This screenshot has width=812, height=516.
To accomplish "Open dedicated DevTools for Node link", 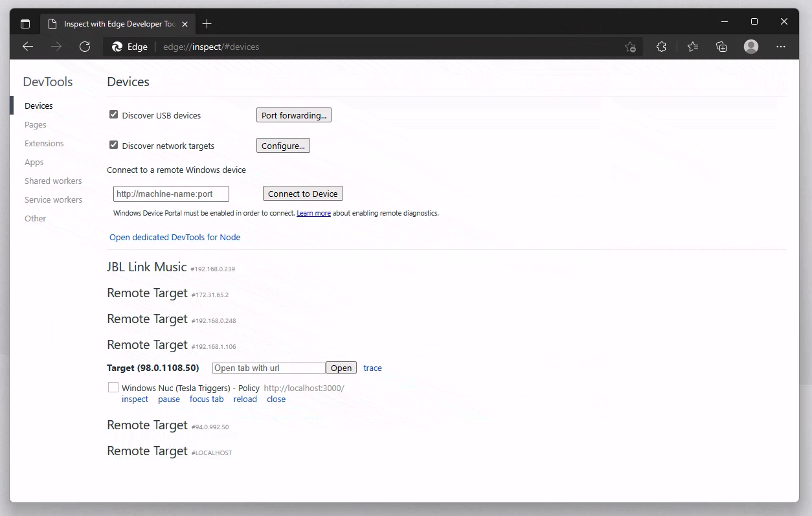I will coord(175,237).
